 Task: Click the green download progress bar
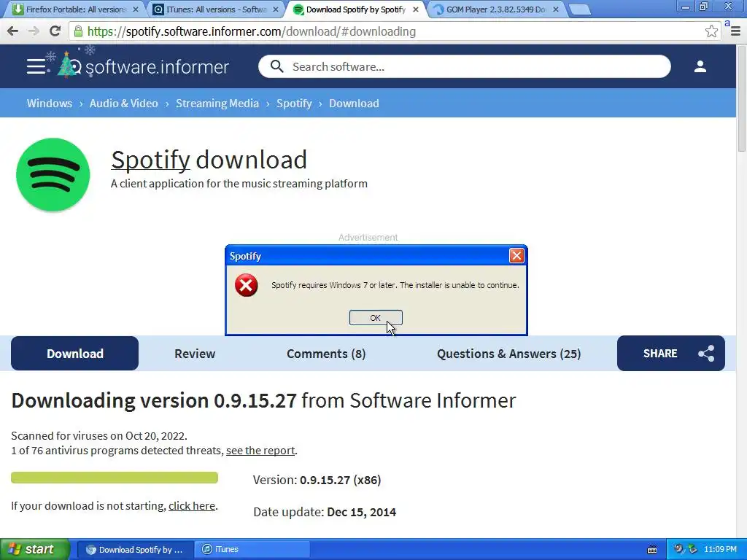[115, 478]
